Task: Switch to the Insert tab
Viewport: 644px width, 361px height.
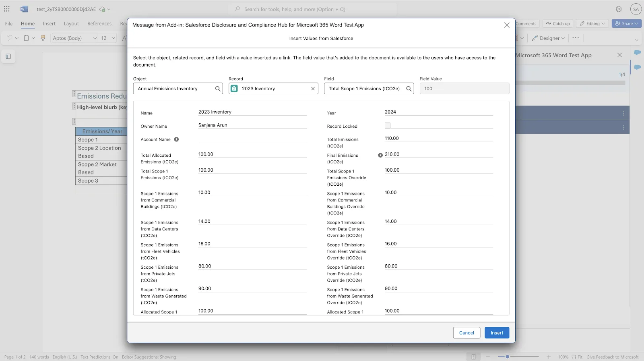Action: (x=49, y=23)
